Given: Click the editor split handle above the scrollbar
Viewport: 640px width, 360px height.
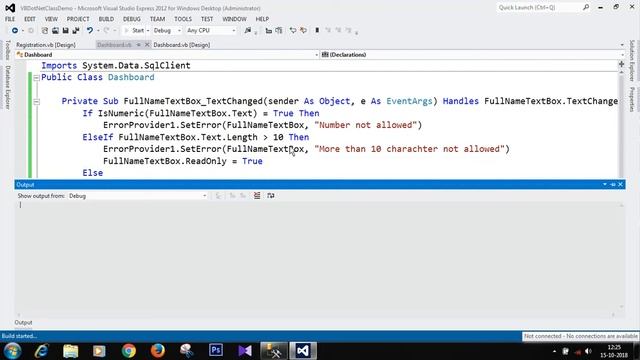Looking at the screenshot, I should tap(621, 64).
